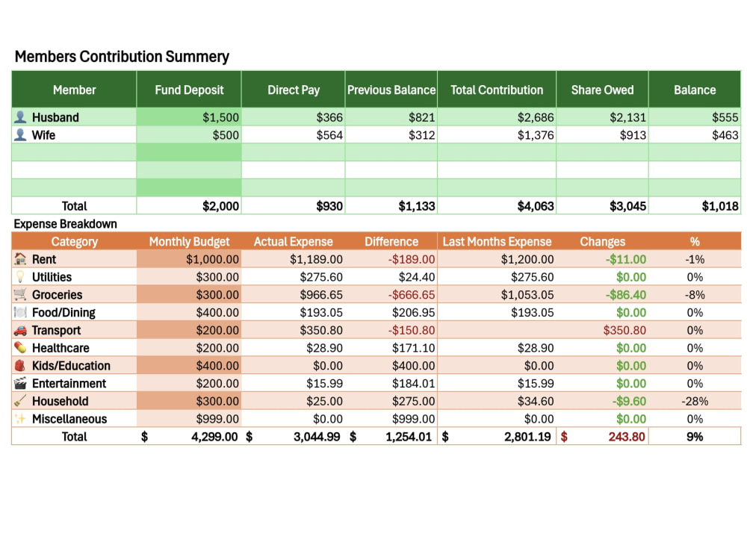Click the Food/Dining plate icon
Screen dimensions: 747x560
(x=20, y=312)
